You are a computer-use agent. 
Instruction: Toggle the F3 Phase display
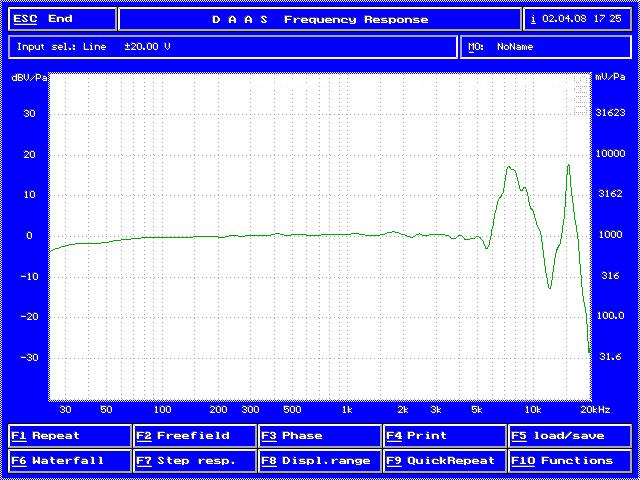coord(319,436)
